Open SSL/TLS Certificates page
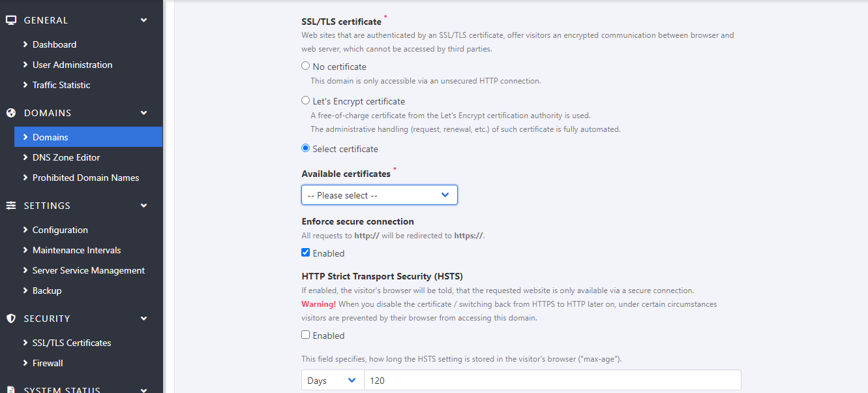868x393 pixels. coord(72,343)
